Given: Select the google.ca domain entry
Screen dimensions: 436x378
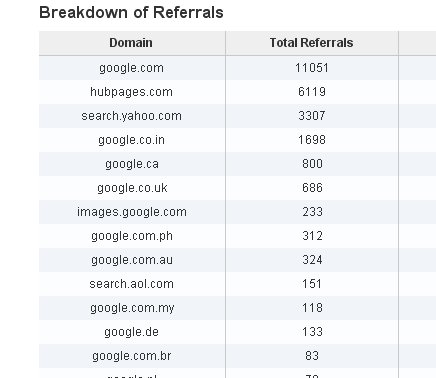Looking at the screenshot, I should (x=132, y=164).
